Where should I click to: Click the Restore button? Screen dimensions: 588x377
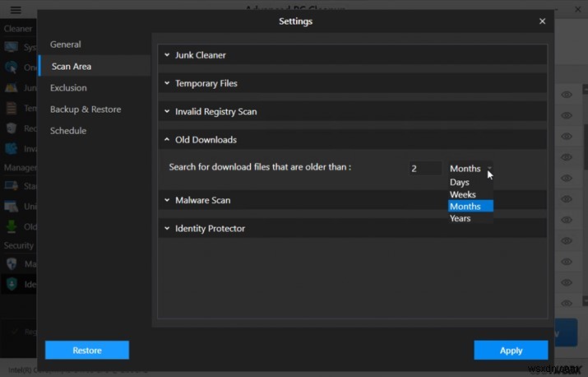(87, 351)
